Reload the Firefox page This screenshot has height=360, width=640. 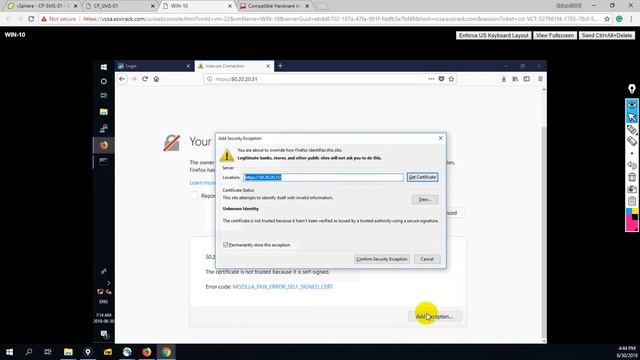[x=145, y=79]
